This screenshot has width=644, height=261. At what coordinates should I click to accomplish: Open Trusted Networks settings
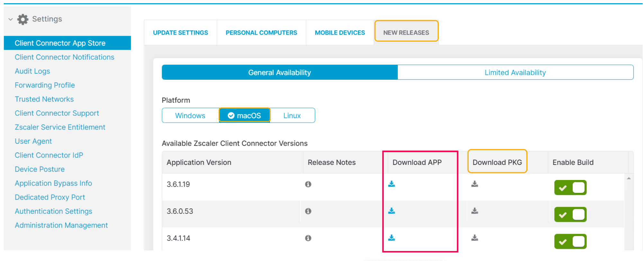click(44, 99)
